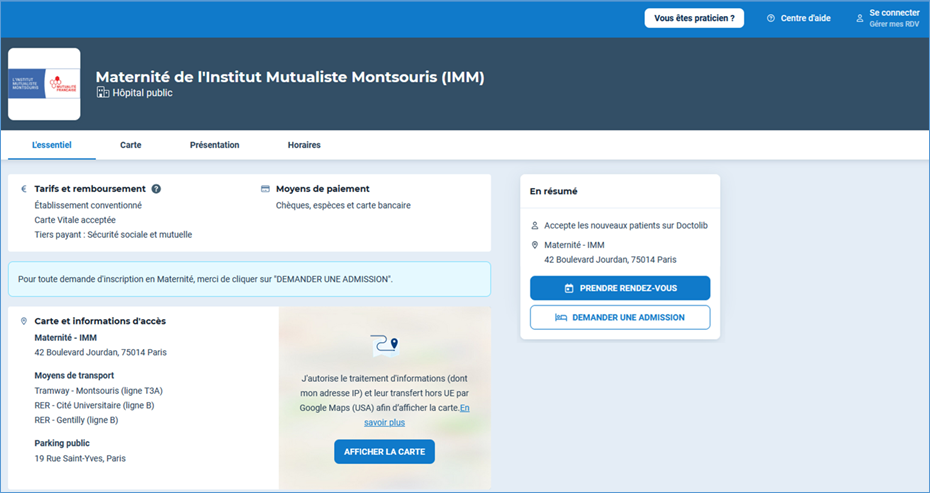Click the PRENDRE RENDEZ-VOUS button
The width and height of the screenshot is (930, 493).
620,288
